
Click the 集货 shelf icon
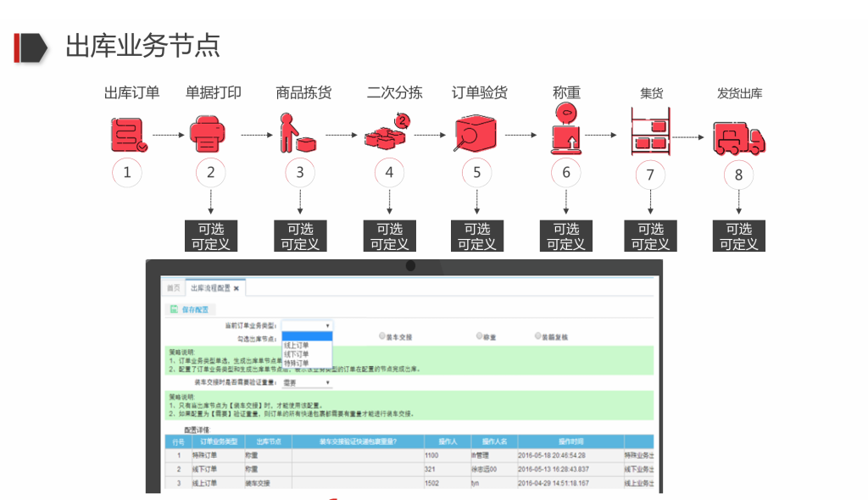(x=650, y=133)
